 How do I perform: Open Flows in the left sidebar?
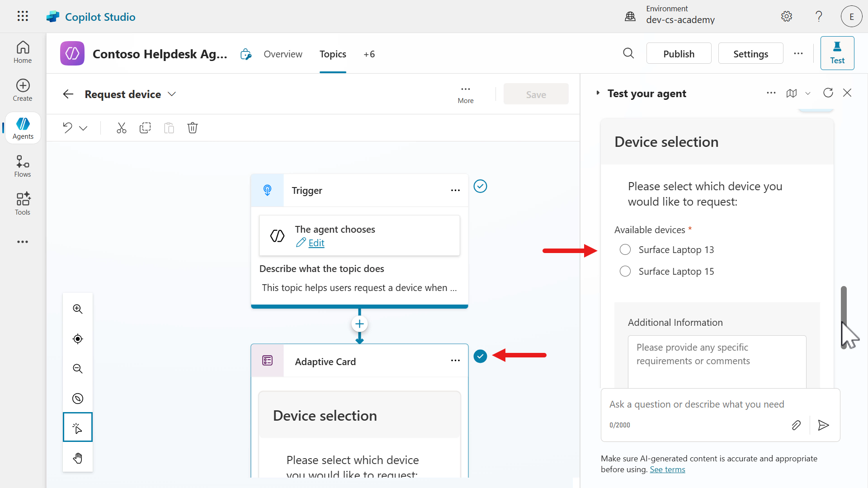pos(23,166)
